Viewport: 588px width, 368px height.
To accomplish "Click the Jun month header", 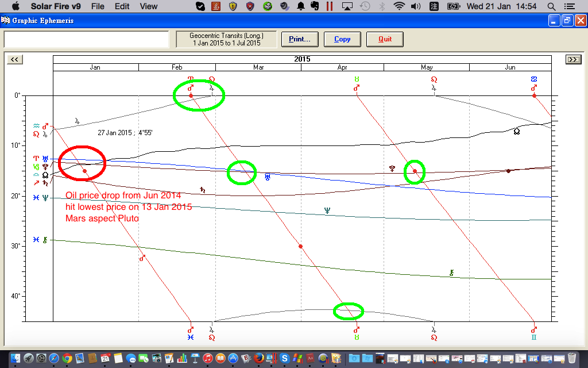I will click(510, 67).
